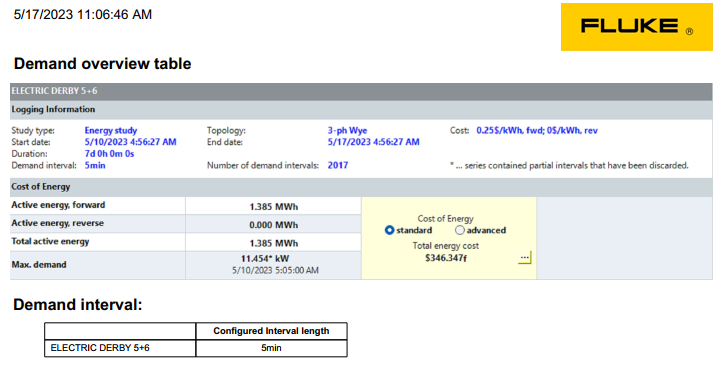Click the Energy study value
Image resolution: width=727 pixels, height=374 pixels.
tap(111, 131)
